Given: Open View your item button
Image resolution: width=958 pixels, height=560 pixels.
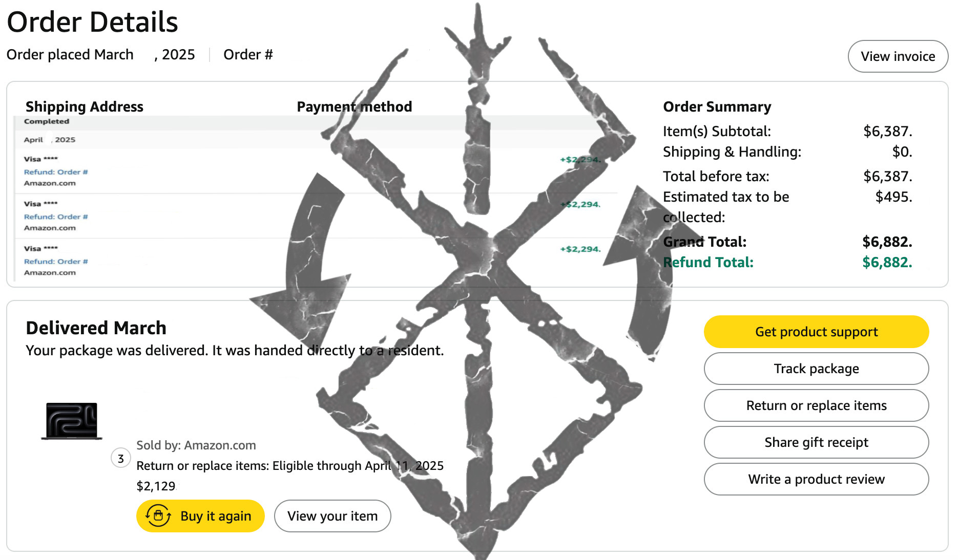Looking at the screenshot, I should click(x=332, y=516).
